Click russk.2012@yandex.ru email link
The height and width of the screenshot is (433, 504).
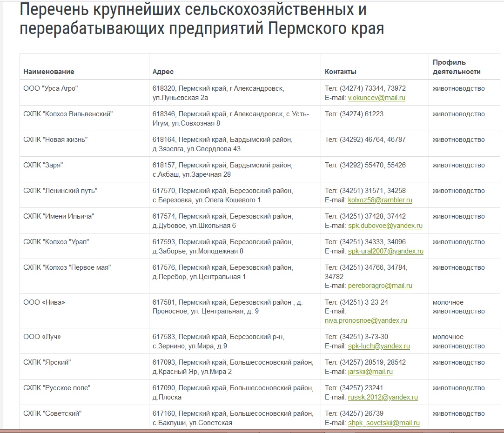pos(383,397)
